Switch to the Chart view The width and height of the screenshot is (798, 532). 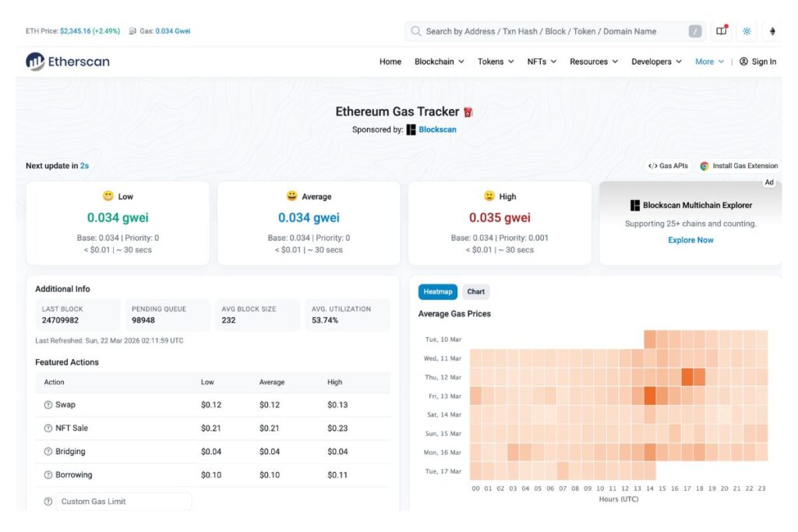[x=475, y=292]
